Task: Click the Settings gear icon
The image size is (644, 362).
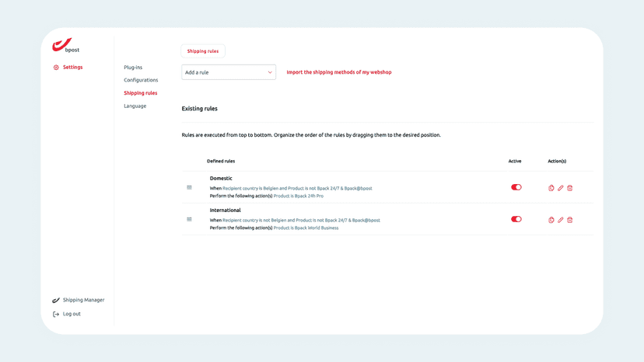Action: pos(56,68)
